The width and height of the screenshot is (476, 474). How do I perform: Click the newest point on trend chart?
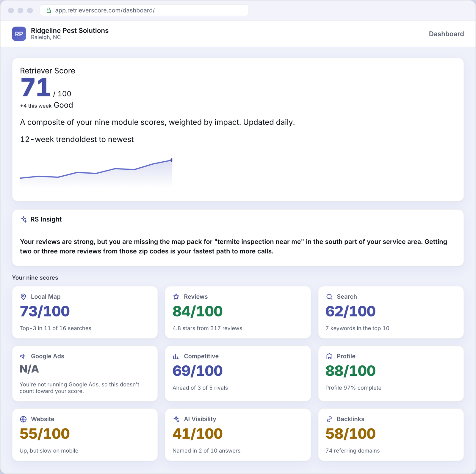172,160
